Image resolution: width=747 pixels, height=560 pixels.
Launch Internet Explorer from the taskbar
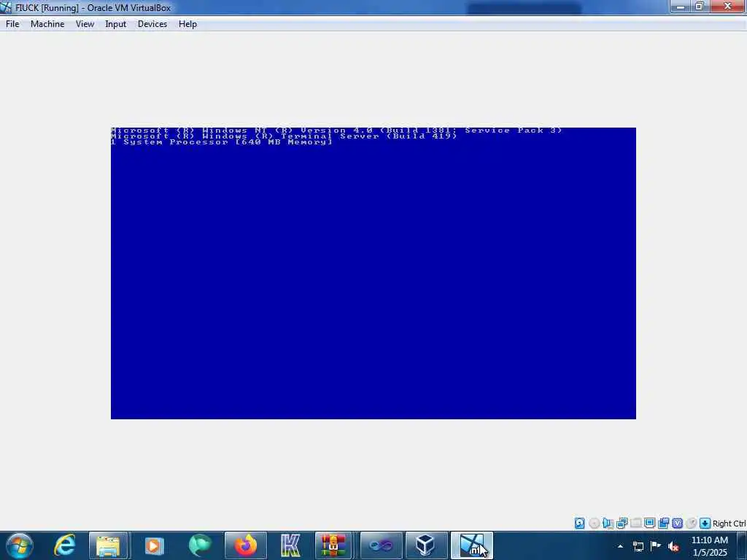point(64,545)
